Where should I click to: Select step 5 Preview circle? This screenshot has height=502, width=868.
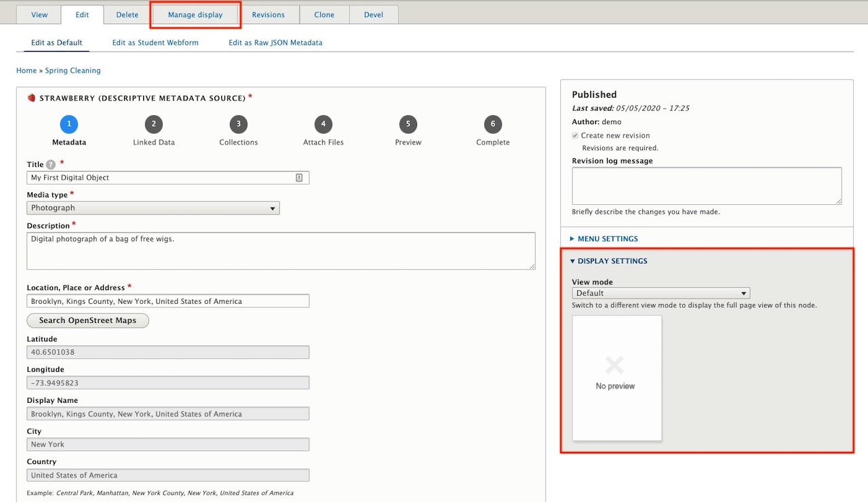click(408, 124)
